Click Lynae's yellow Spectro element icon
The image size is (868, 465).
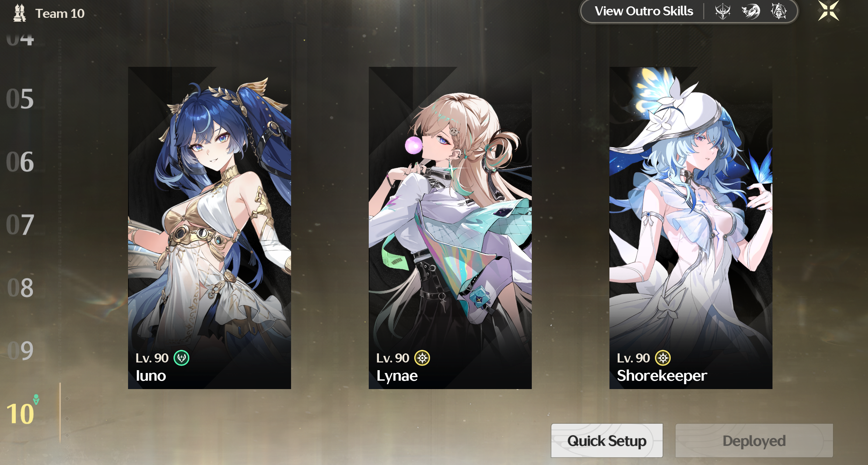(422, 358)
